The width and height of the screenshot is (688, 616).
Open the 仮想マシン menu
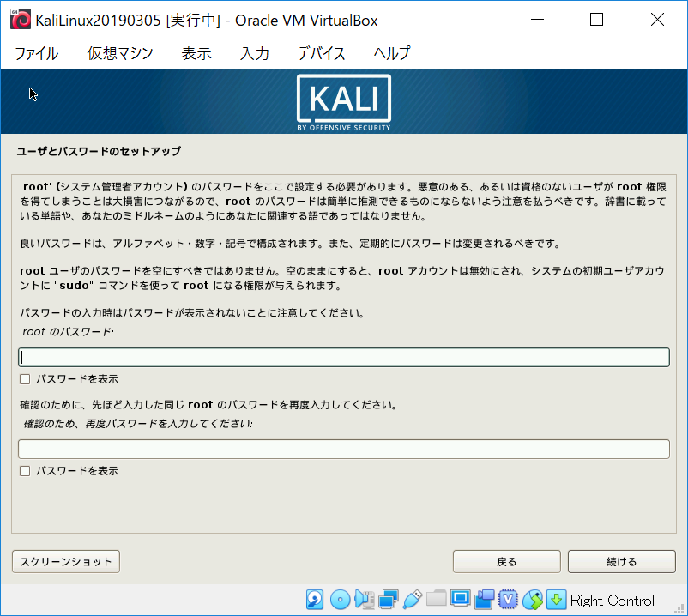click(120, 53)
